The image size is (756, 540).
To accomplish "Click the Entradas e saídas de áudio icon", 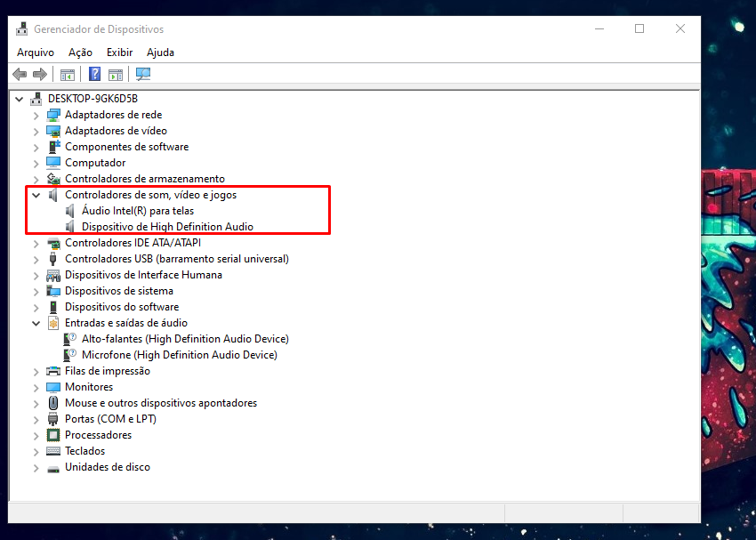I will (x=53, y=323).
